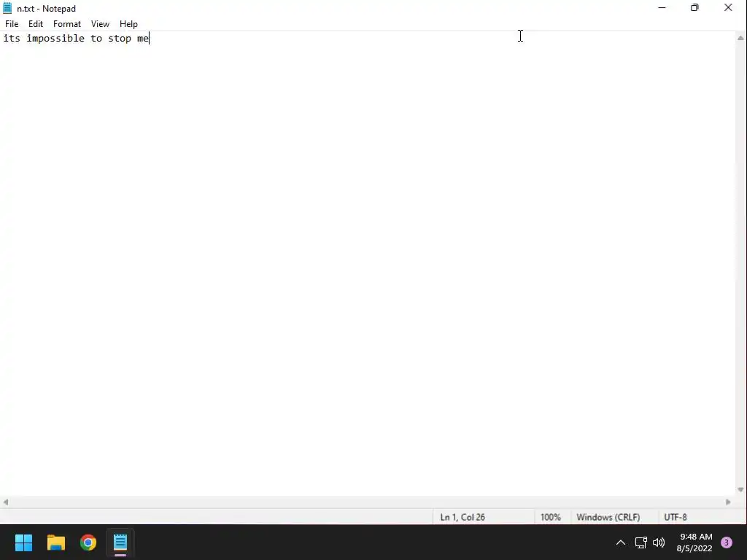This screenshot has width=747, height=560.
Task: Show hidden tray icons chevron
Action: [620, 542]
